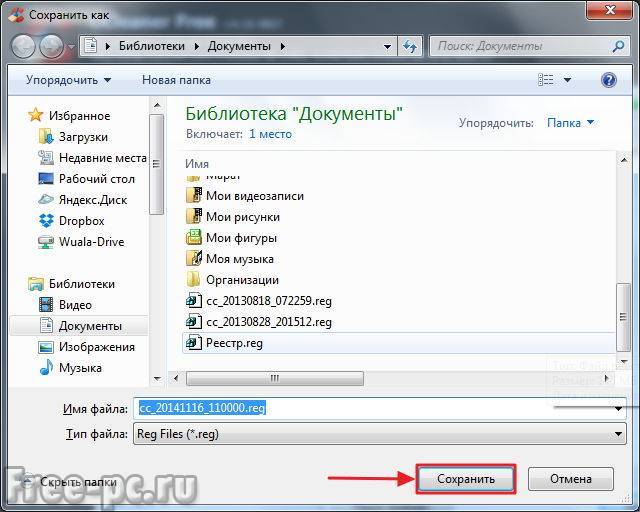Open the Упорядочить toolbar menu
The image size is (640, 512).
(x=68, y=80)
